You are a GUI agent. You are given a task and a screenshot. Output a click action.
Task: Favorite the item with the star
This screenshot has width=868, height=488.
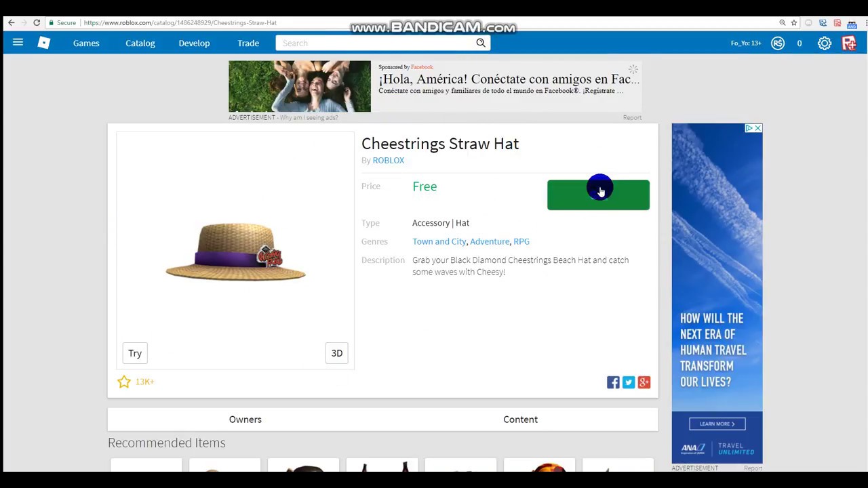[124, 382]
